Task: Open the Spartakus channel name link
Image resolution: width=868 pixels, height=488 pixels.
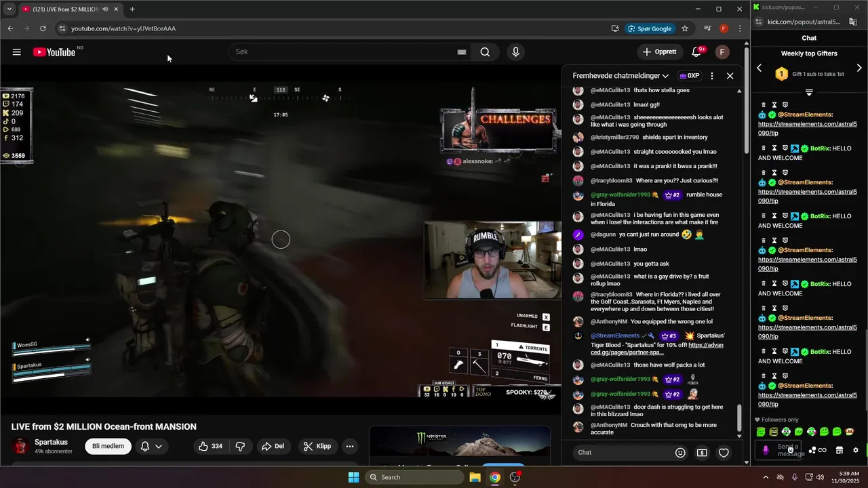Action: 51,442
